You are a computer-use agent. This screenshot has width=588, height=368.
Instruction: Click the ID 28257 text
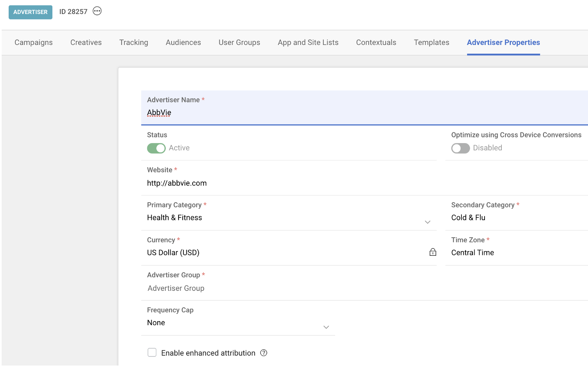[x=73, y=12]
